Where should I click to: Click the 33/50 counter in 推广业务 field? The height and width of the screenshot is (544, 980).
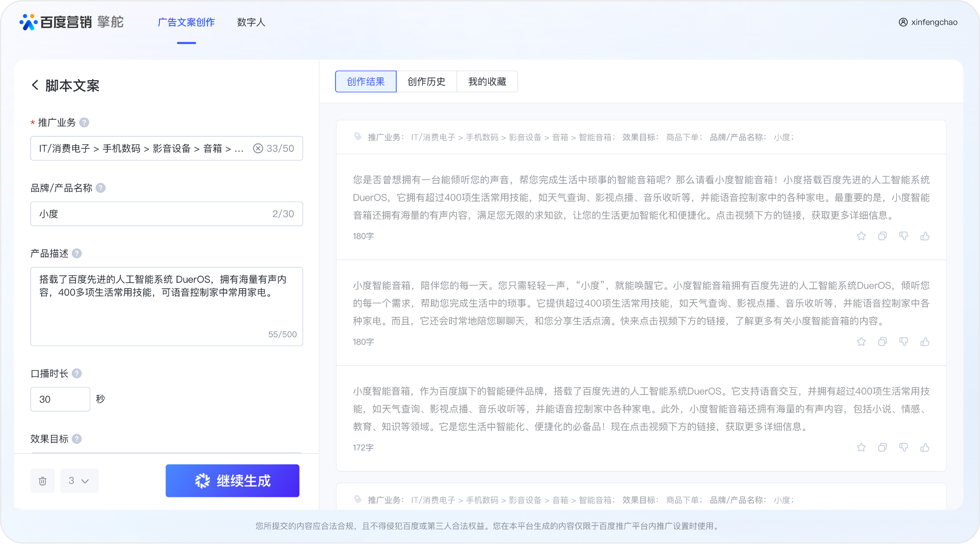pyautogui.click(x=280, y=148)
